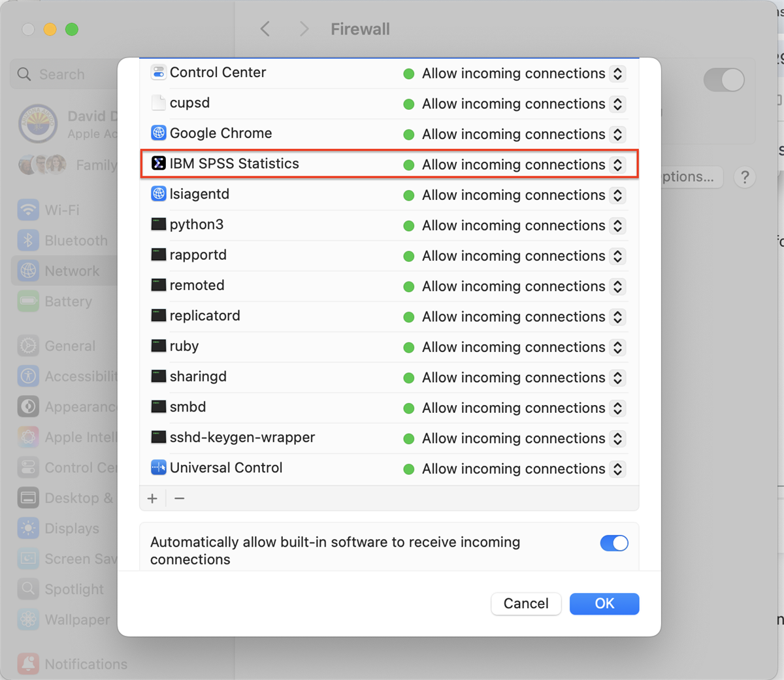Click the lsiagentd globe icon

point(158,194)
